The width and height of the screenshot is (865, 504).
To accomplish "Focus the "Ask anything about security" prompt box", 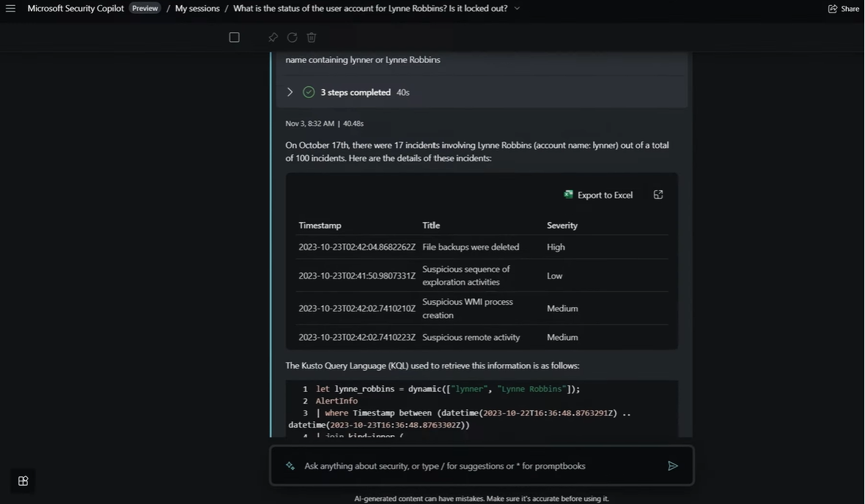I will (x=476, y=466).
